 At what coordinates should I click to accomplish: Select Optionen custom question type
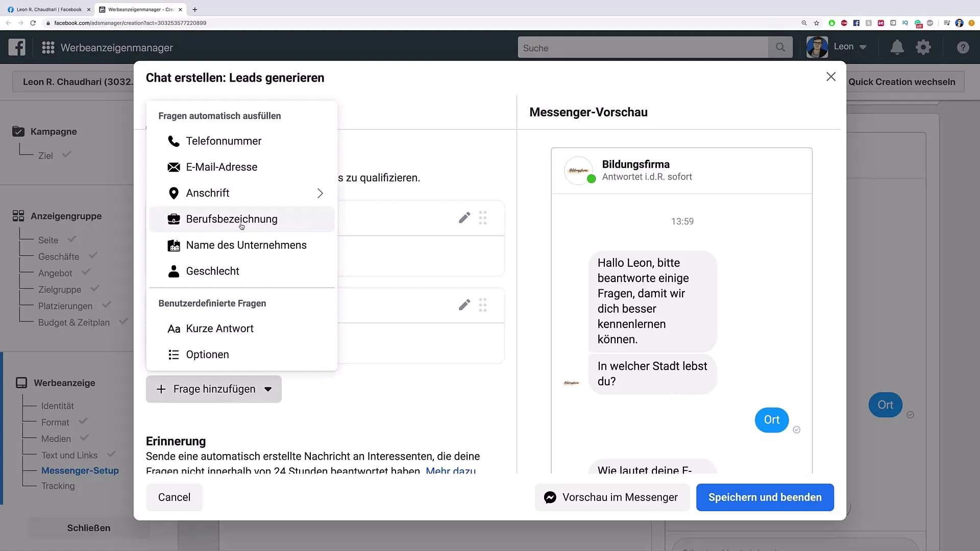click(x=207, y=355)
